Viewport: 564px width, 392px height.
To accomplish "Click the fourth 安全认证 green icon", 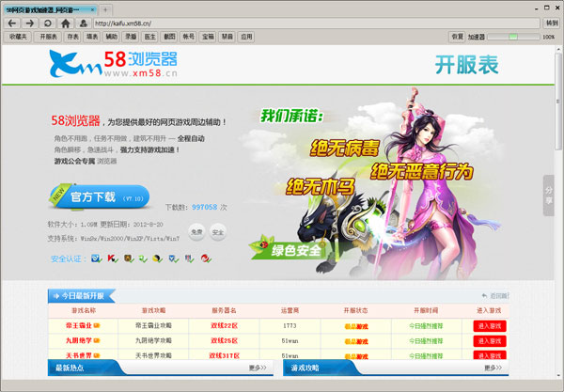I will 143,259.
